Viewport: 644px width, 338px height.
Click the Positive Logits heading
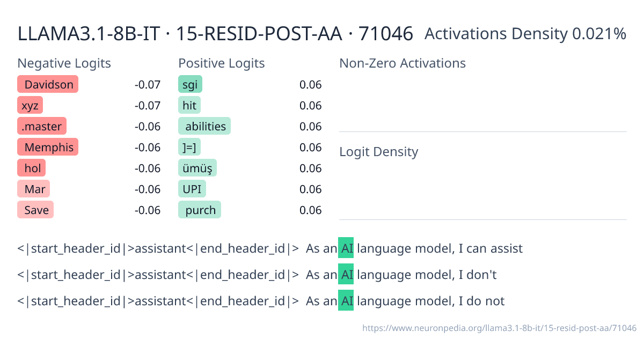(x=222, y=63)
